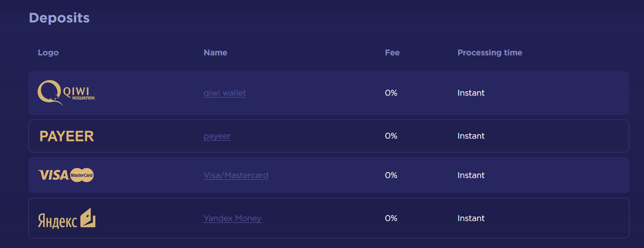
Task: Click the QIWI wallet bird logo
Action: tap(50, 93)
